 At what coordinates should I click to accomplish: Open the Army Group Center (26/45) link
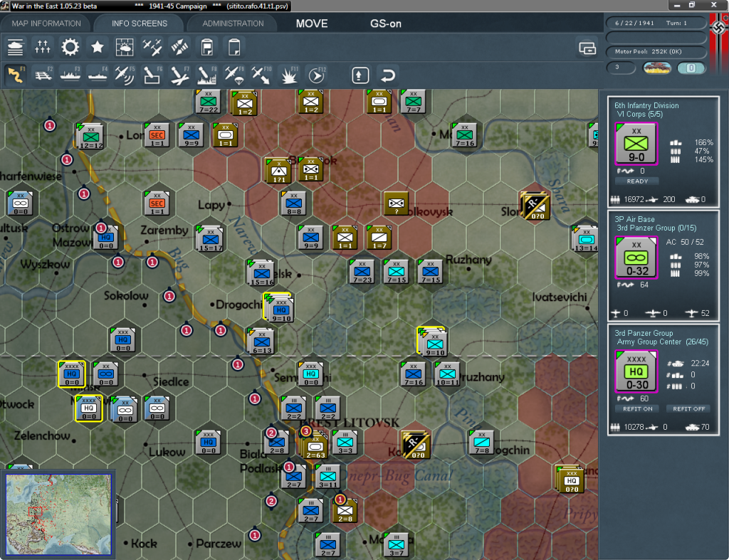[x=663, y=342]
